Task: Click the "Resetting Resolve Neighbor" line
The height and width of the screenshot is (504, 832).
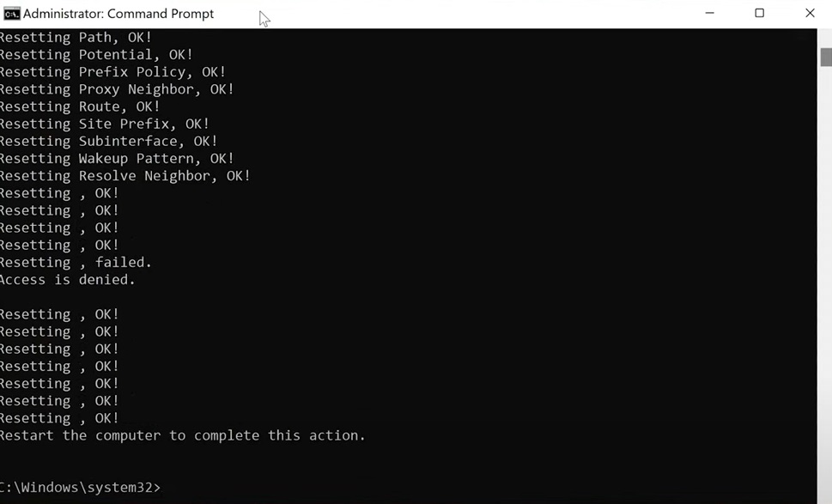Action: 125,176
